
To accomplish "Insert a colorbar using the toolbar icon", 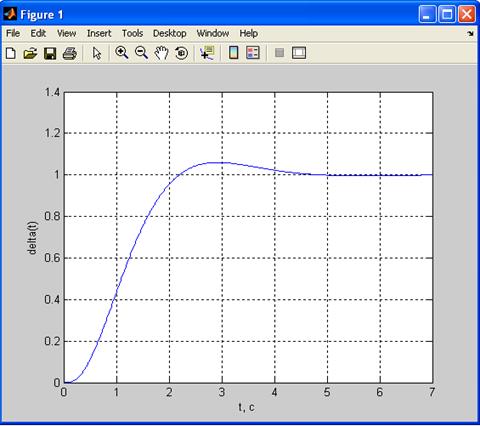I will point(234,53).
